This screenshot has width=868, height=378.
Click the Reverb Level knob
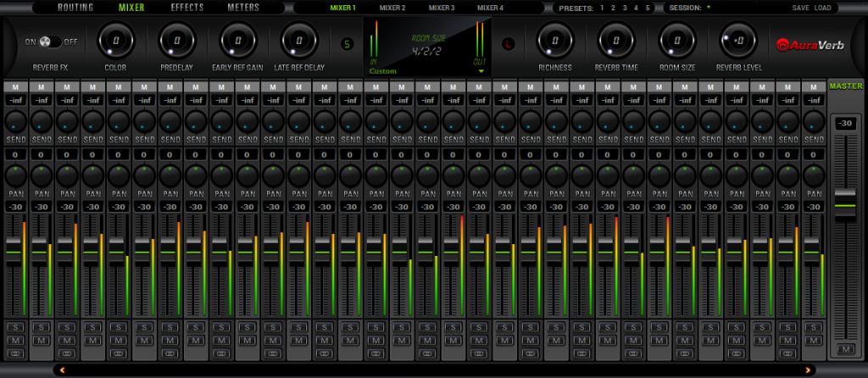pos(737,40)
